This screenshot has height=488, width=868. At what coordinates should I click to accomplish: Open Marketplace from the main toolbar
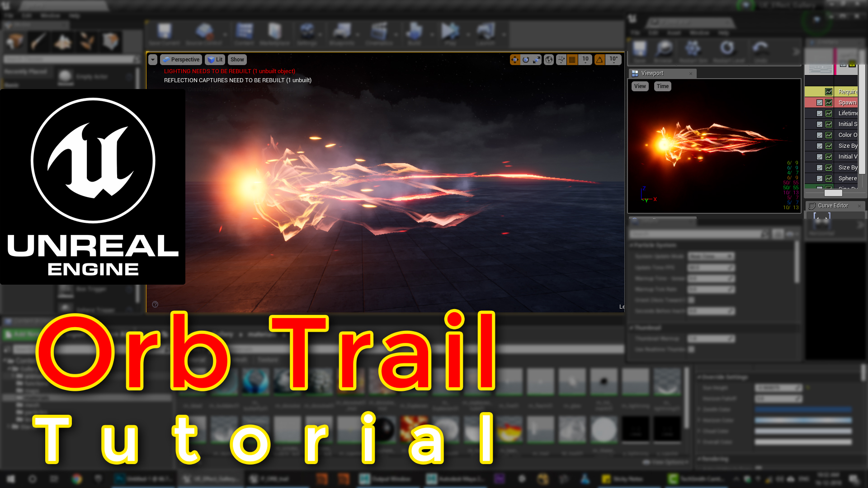click(x=274, y=34)
